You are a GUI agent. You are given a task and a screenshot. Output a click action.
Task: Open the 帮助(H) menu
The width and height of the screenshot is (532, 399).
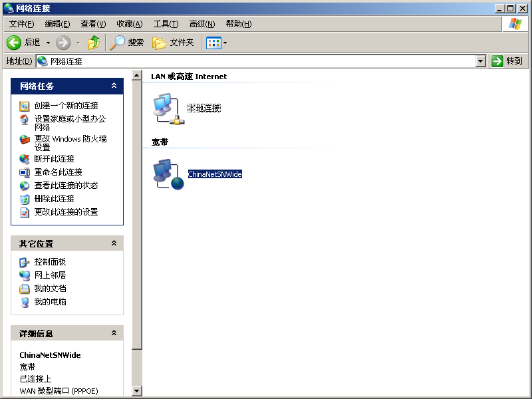239,24
